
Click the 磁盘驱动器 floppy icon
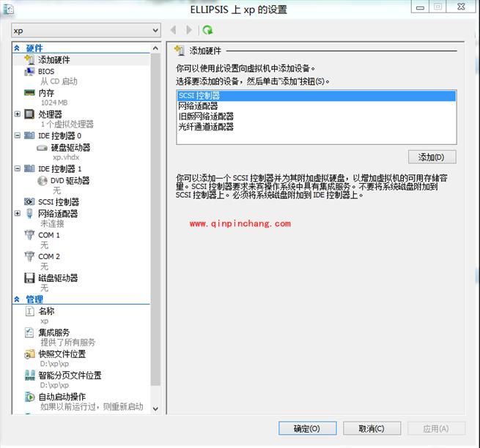pyautogui.click(x=29, y=278)
